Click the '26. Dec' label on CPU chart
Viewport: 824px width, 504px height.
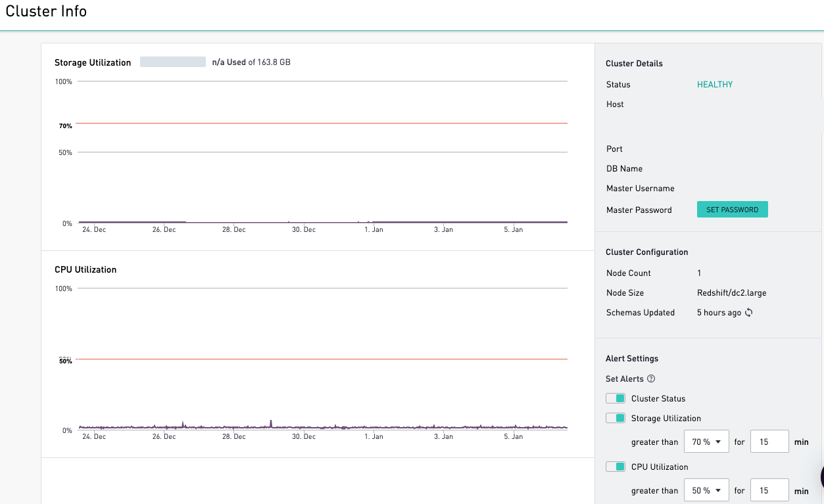[x=164, y=437]
